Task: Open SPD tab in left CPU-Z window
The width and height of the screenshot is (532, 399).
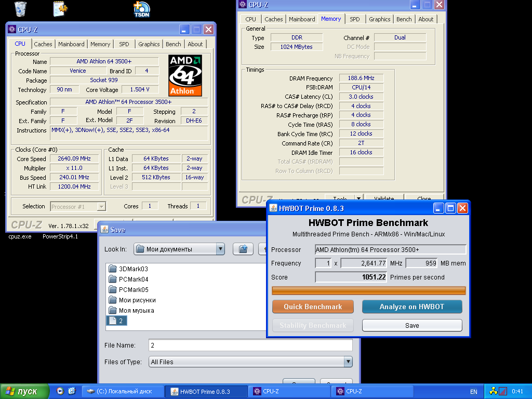Action: click(x=124, y=44)
